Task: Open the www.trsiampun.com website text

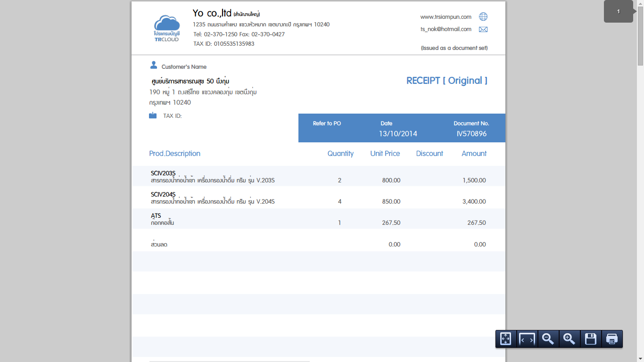Action: [446, 17]
